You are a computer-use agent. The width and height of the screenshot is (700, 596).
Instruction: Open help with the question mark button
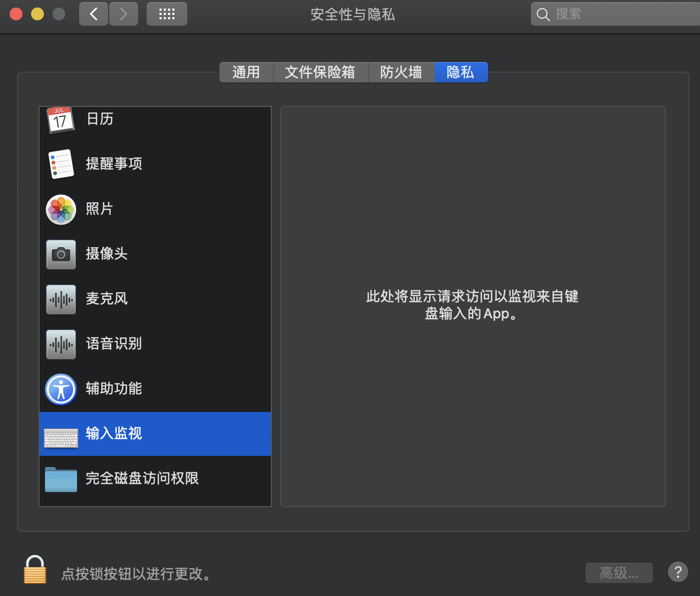[x=678, y=572]
